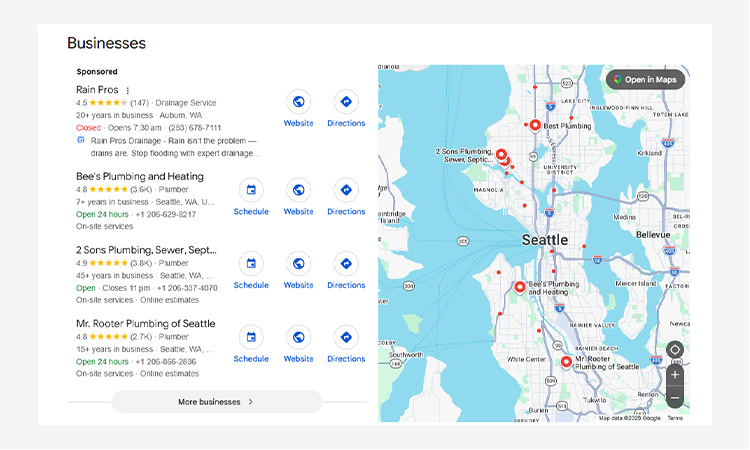Click Bee's Plumbing phone +1 206-629-8217

(x=165, y=214)
